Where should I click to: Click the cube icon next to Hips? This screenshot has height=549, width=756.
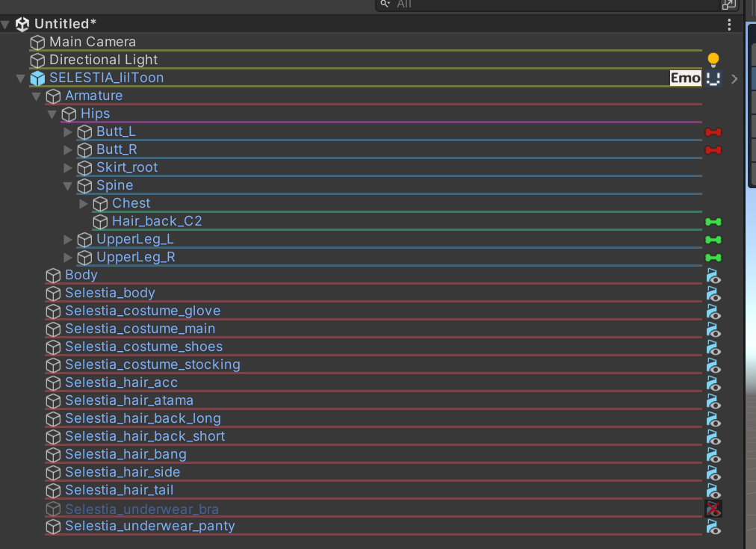pos(69,114)
